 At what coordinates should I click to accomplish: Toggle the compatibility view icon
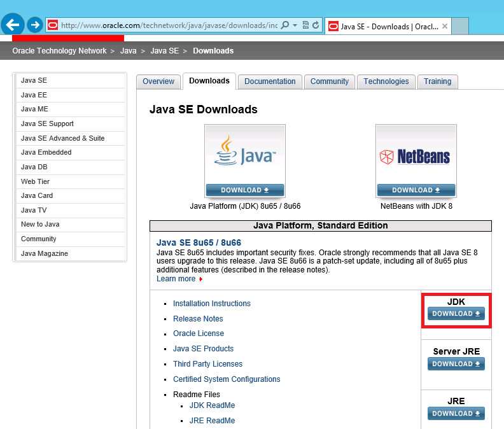point(305,25)
